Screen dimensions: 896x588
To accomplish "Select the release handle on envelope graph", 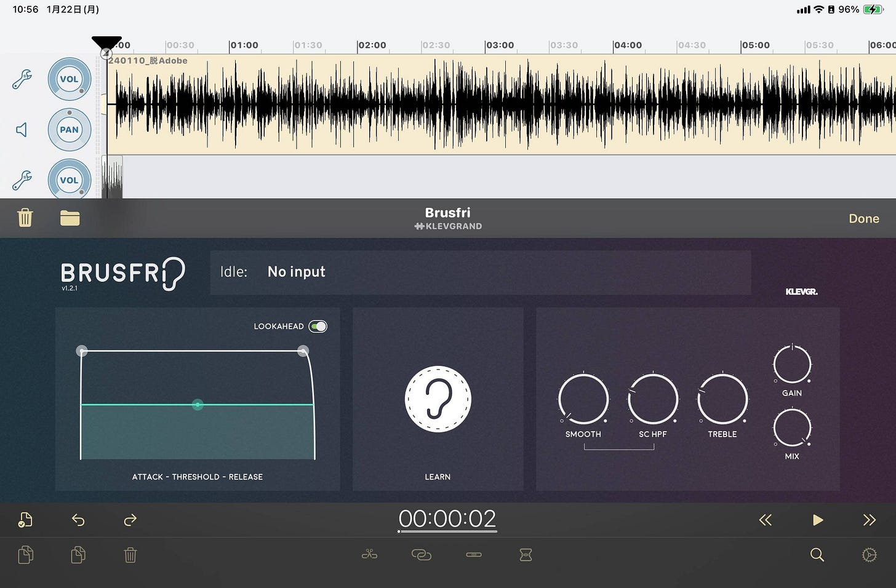I will coord(303,351).
